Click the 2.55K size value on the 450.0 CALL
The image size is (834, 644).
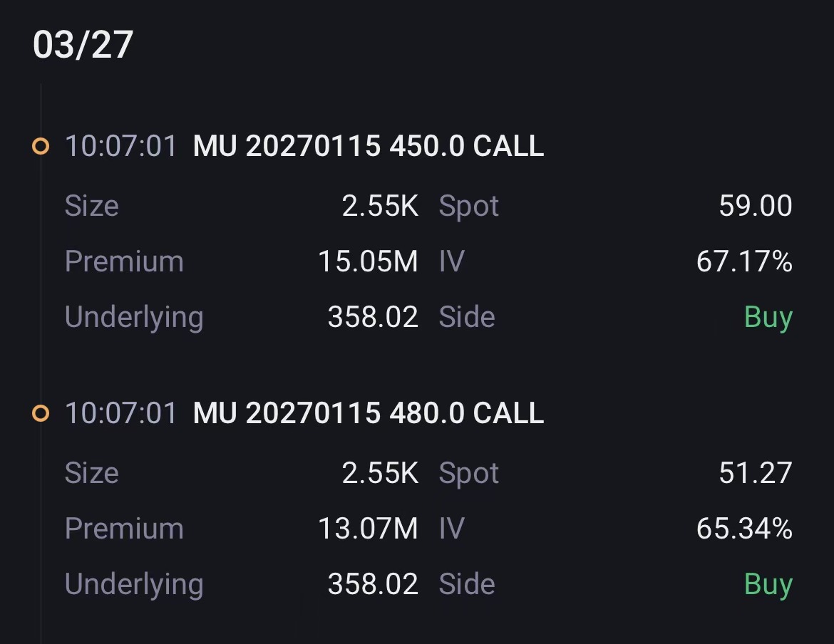point(380,206)
